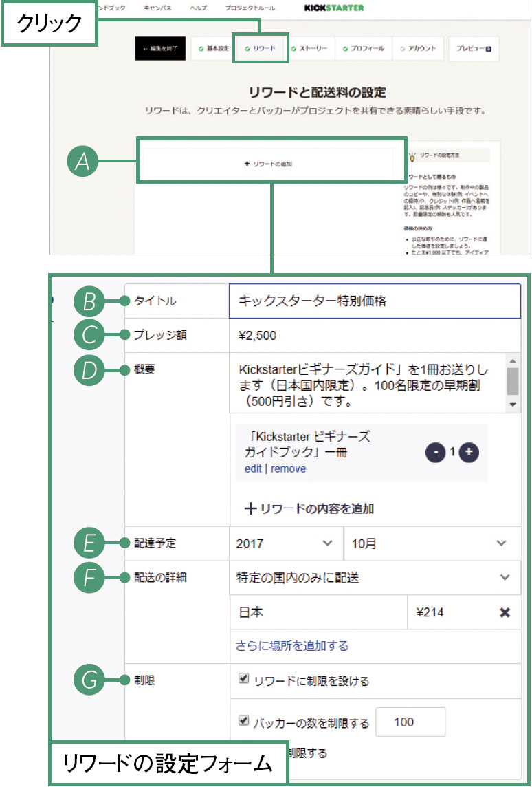Toggle リワードに制限を設ける checkbox
The width and height of the screenshot is (532, 787).
click(243, 679)
